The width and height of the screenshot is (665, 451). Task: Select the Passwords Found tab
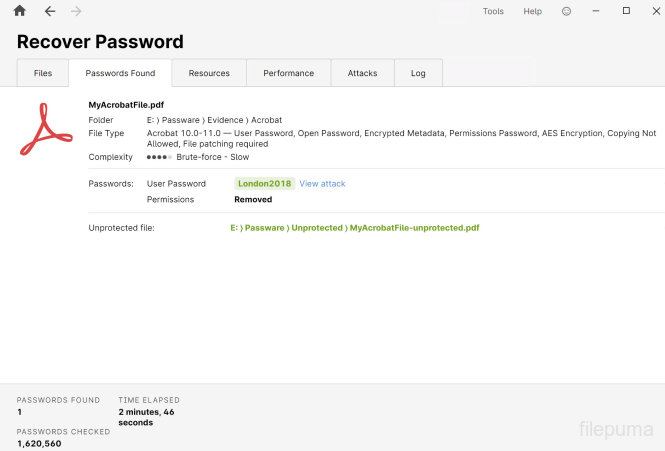coord(120,73)
